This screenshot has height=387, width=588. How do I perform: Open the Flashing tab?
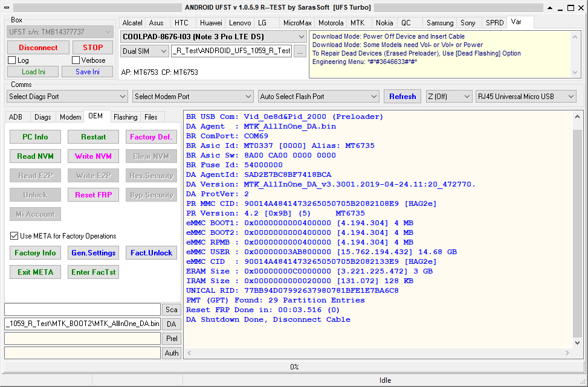coord(125,117)
